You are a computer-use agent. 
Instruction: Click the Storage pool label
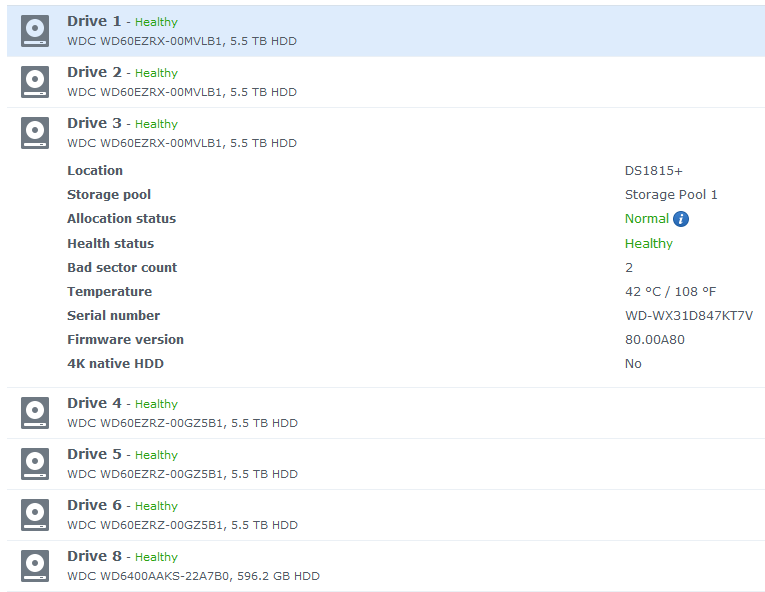point(109,195)
